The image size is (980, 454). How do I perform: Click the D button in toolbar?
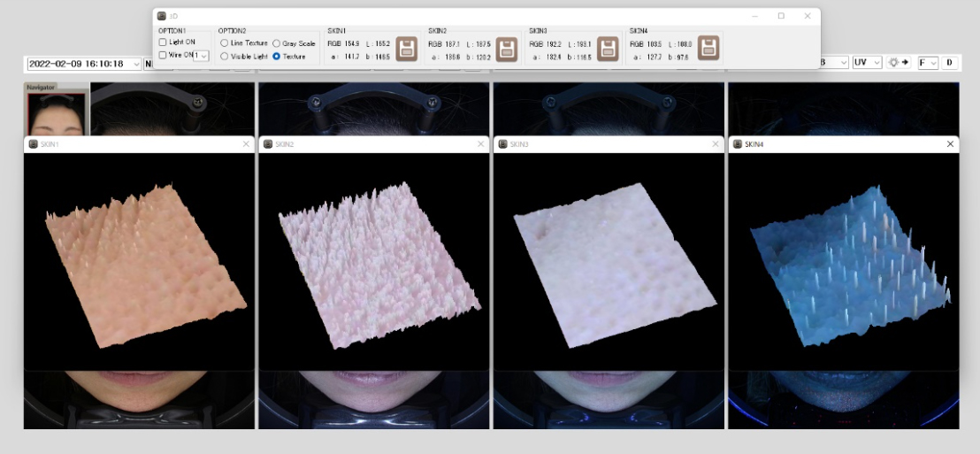(950, 63)
